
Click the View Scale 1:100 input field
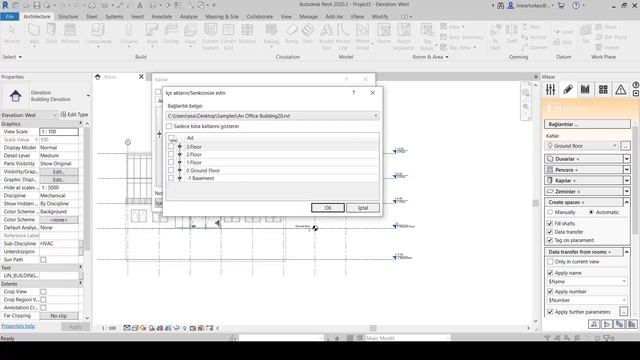coord(59,131)
